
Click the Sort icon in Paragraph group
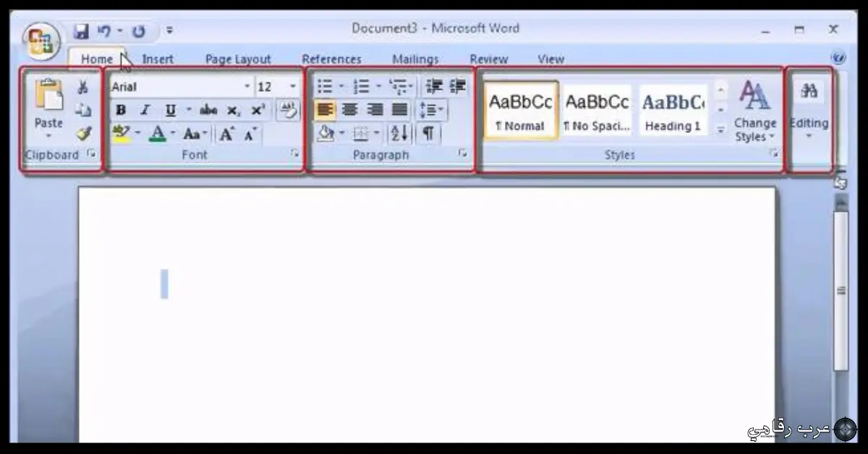[399, 133]
